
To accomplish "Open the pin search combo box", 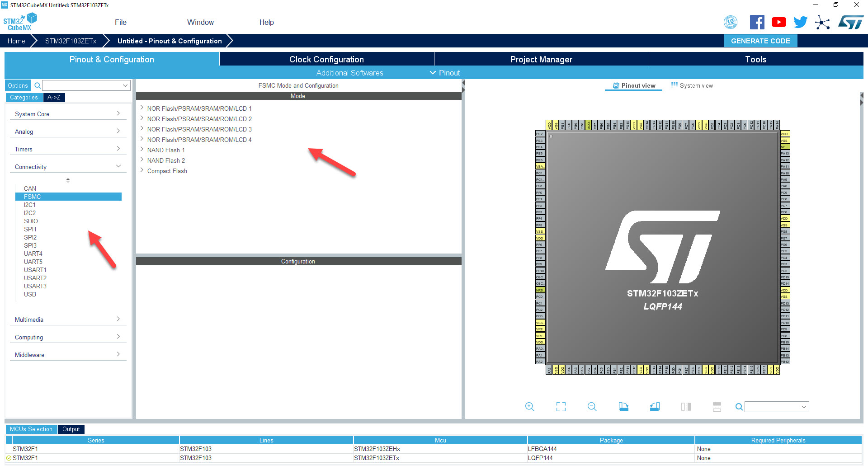I will pyautogui.click(x=777, y=407).
